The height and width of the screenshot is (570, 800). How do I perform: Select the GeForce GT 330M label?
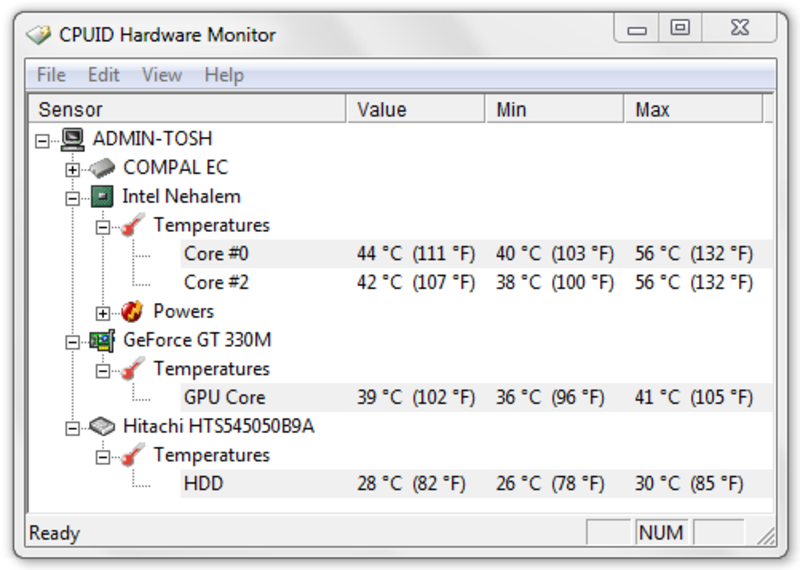[197, 340]
